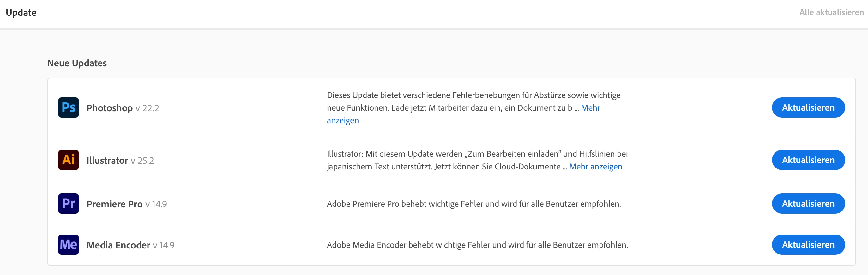Select the Media Encoder v 14.9 name text
Screen dimensions: 868x275
[130, 245]
